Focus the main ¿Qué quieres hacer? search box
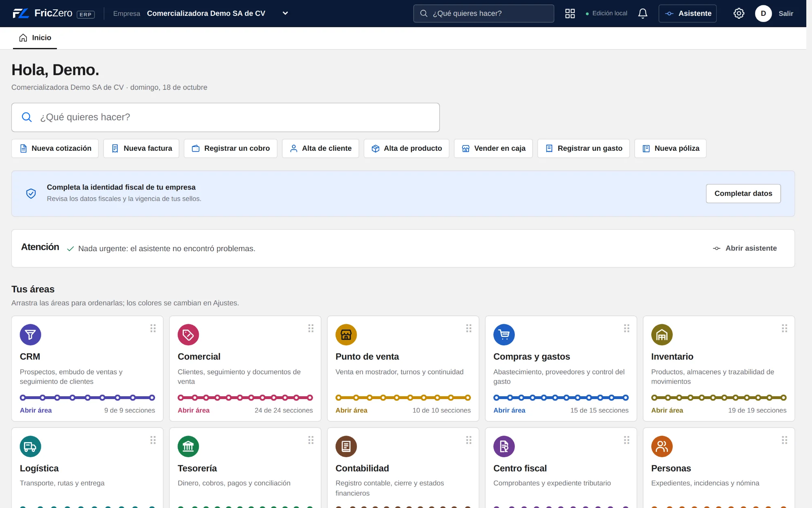Screen dimensions: 812x508 coord(225,117)
